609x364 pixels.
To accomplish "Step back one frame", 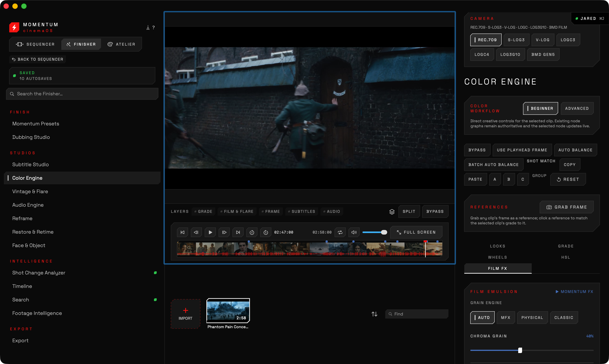I will tap(196, 232).
